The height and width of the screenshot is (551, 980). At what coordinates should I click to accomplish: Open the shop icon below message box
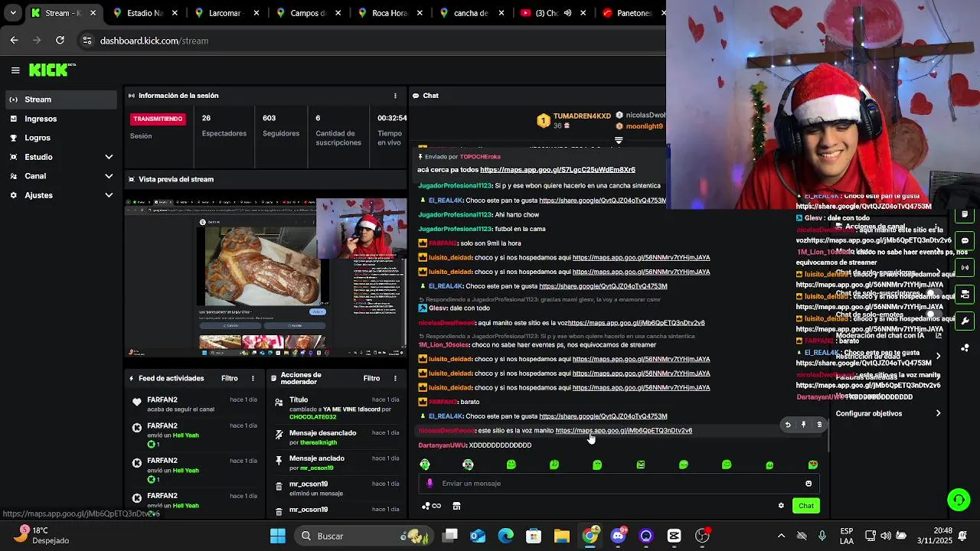456,506
